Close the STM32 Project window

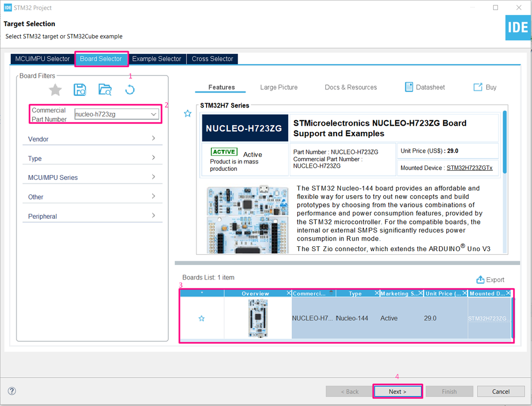point(519,7)
